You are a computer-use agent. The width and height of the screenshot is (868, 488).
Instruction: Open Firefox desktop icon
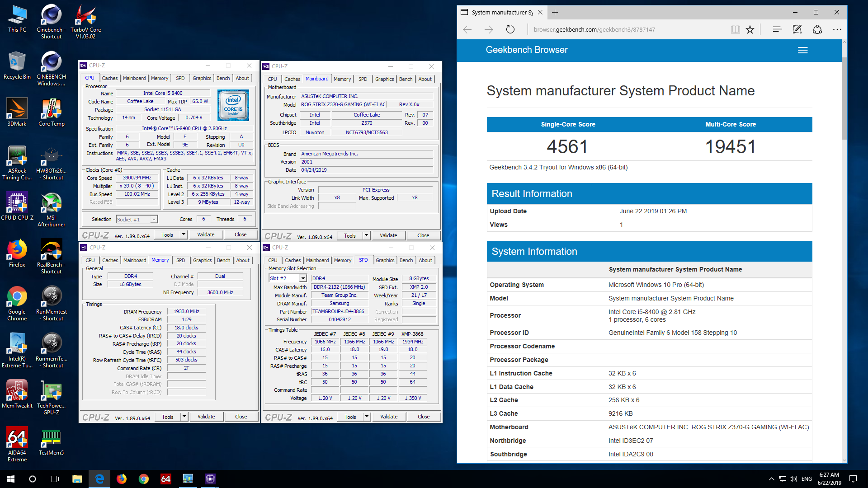pos(17,253)
